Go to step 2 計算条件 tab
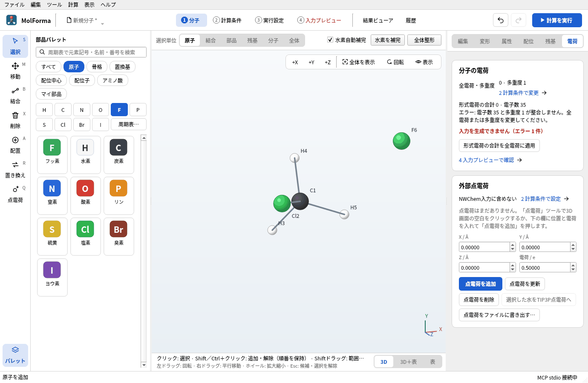Image resolution: width=588 pixels, height=383 pixels. click(x=227, y=20)
